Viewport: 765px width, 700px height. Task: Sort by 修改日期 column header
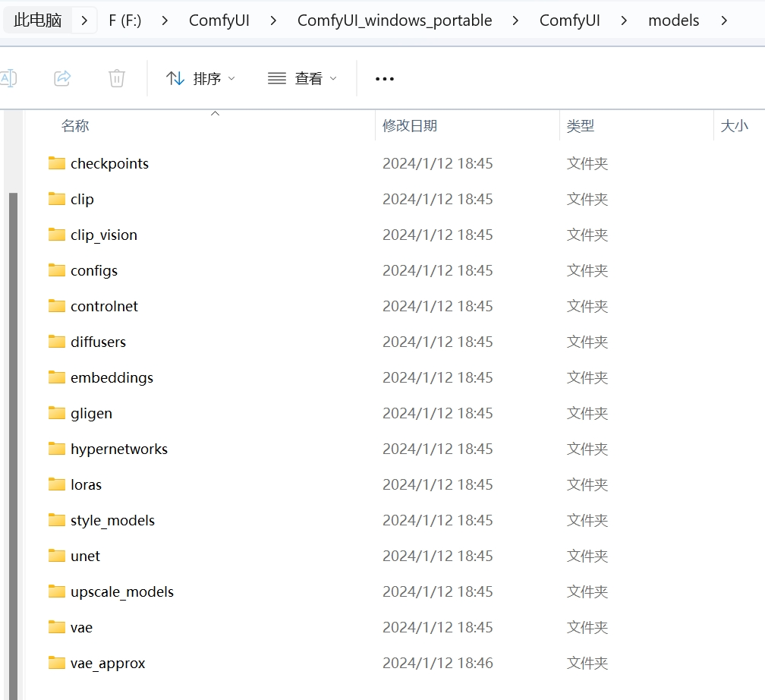(410, 126)
